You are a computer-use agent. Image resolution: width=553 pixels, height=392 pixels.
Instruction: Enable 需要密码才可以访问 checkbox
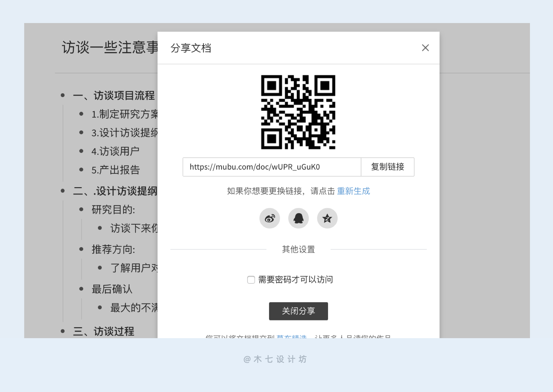(251, 280)
